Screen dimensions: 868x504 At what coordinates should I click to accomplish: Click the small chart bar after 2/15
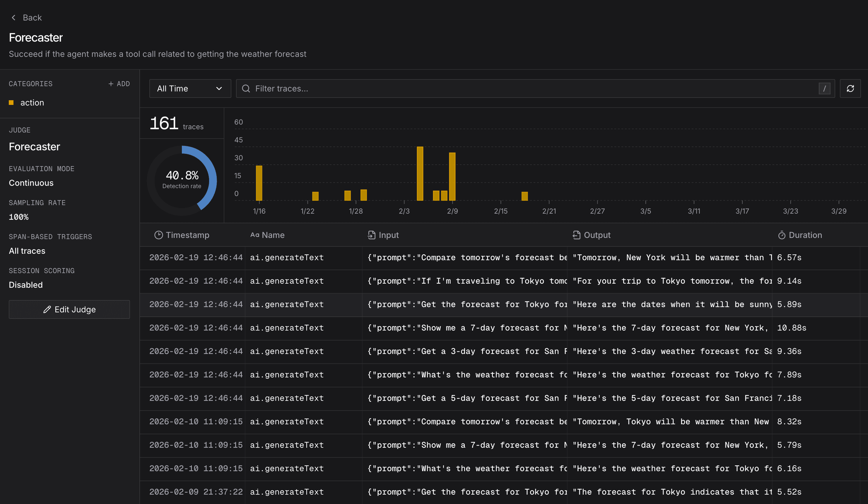coord(524,196)
